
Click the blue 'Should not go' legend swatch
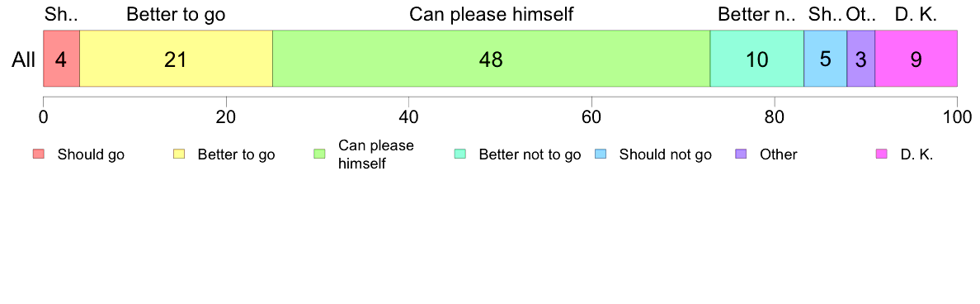(601, 154)
